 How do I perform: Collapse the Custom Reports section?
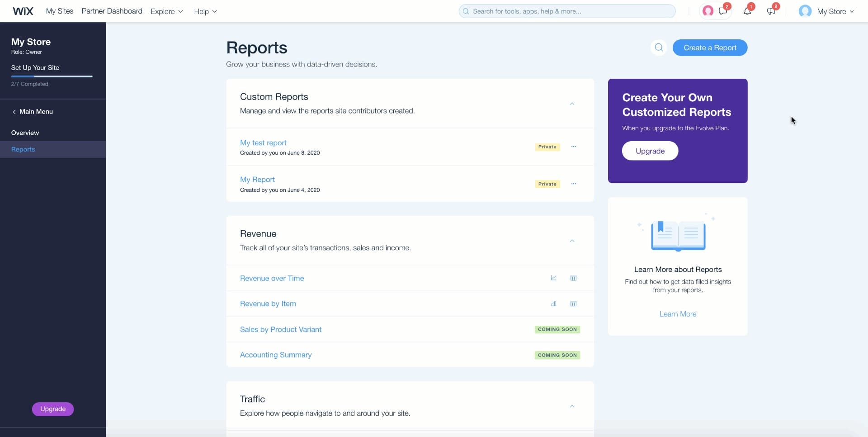(x=572, y=104)
